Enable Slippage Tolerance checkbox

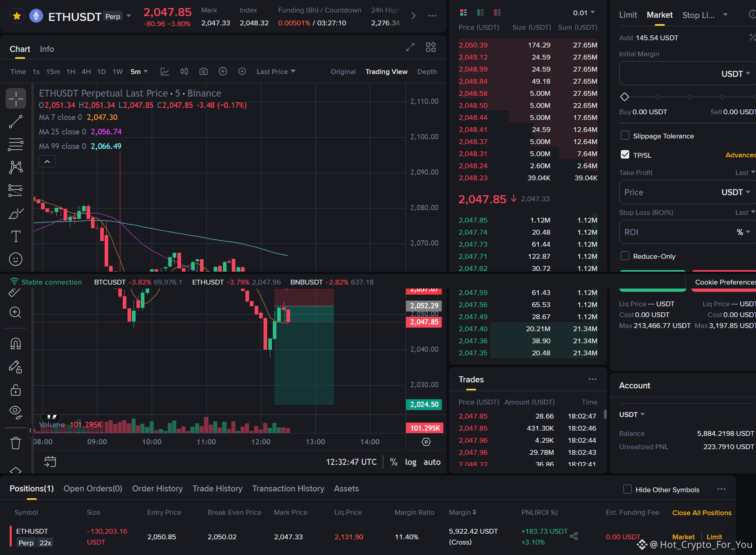625,136
